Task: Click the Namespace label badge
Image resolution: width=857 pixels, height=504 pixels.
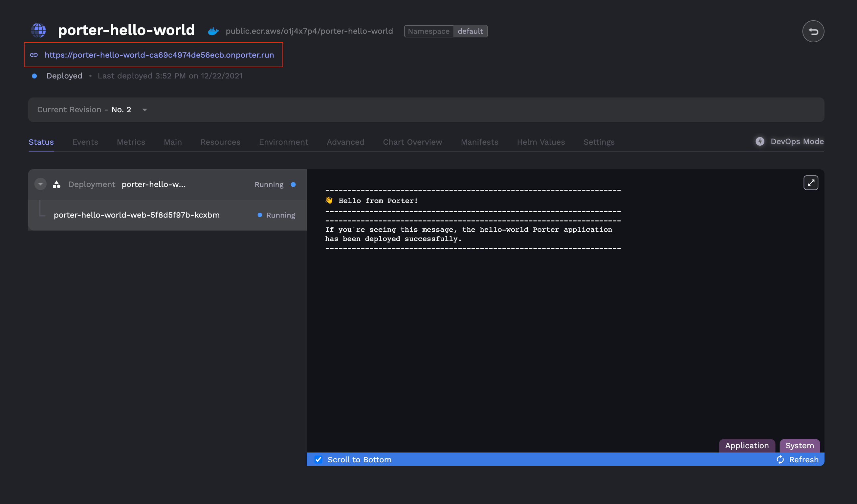Action: (x=428, y=31)
